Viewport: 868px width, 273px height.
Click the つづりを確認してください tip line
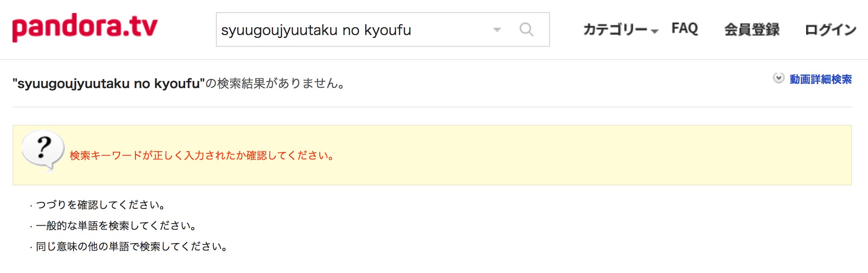pos(101,205)
